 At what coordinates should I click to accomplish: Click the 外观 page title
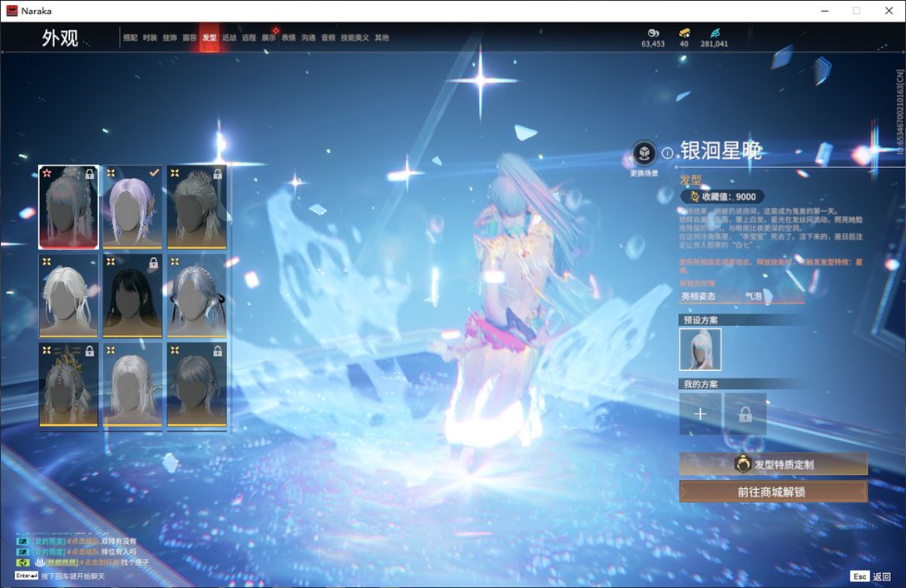pyautogui.click(x=60, y=38)
